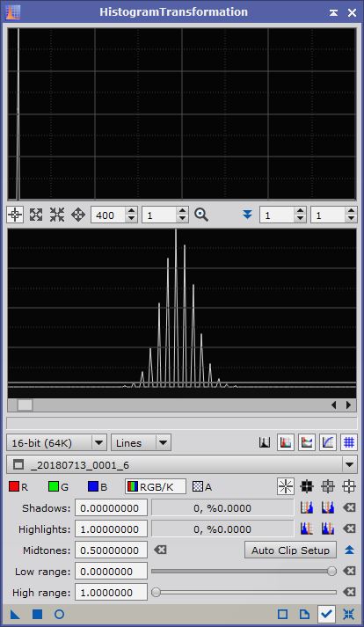The height and width of the screenshot is (627, 364).
Task: Select the readout mode crosshair icon
Action: (15, 215)
